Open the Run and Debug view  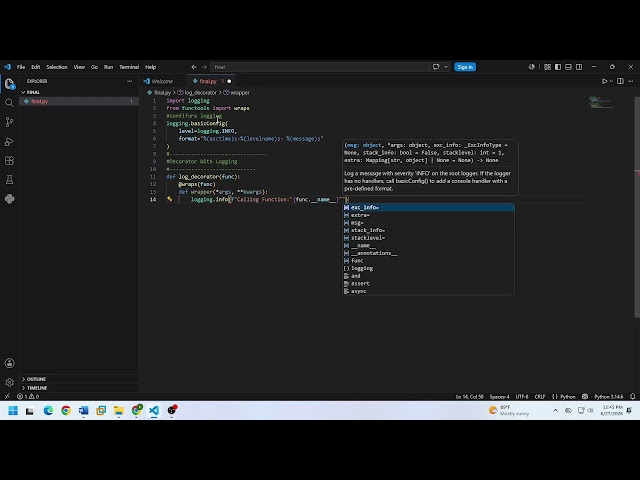tap(9, 141)
